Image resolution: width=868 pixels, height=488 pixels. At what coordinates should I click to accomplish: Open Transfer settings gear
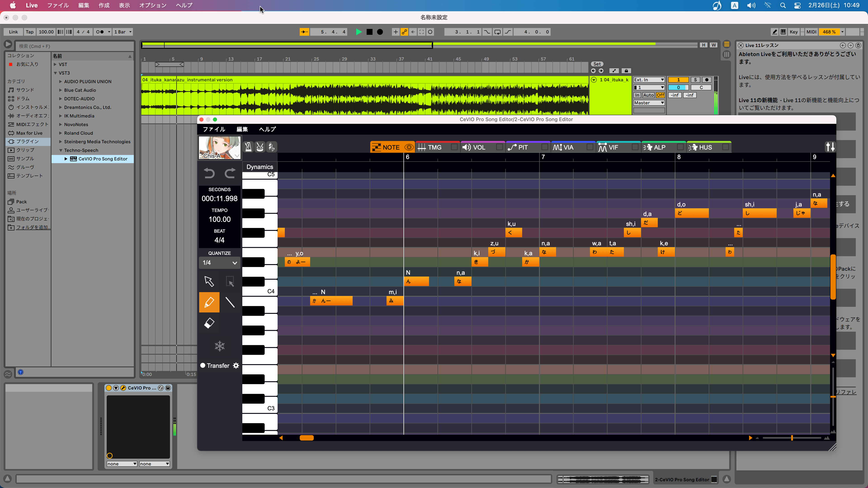coord(236,365)
